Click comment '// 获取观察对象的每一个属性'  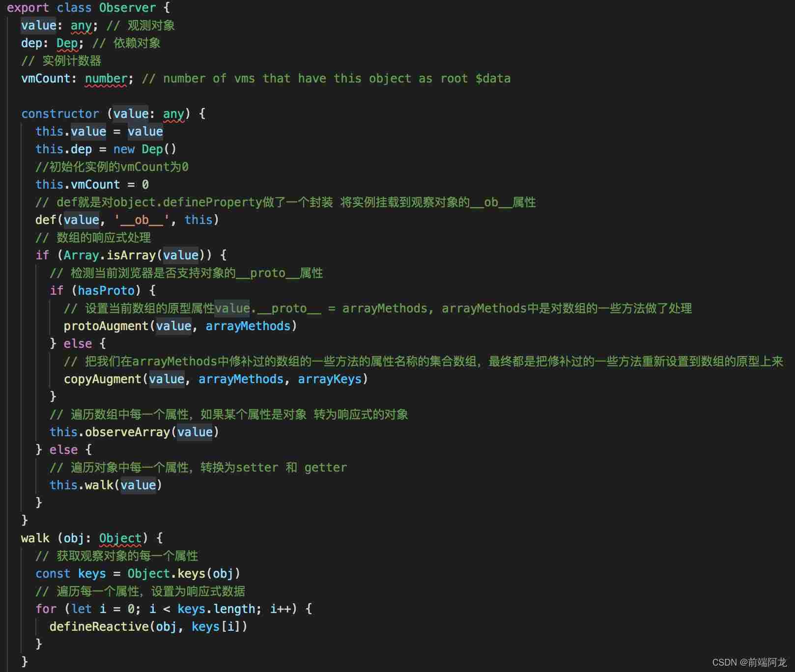click(x=117, y=556)
